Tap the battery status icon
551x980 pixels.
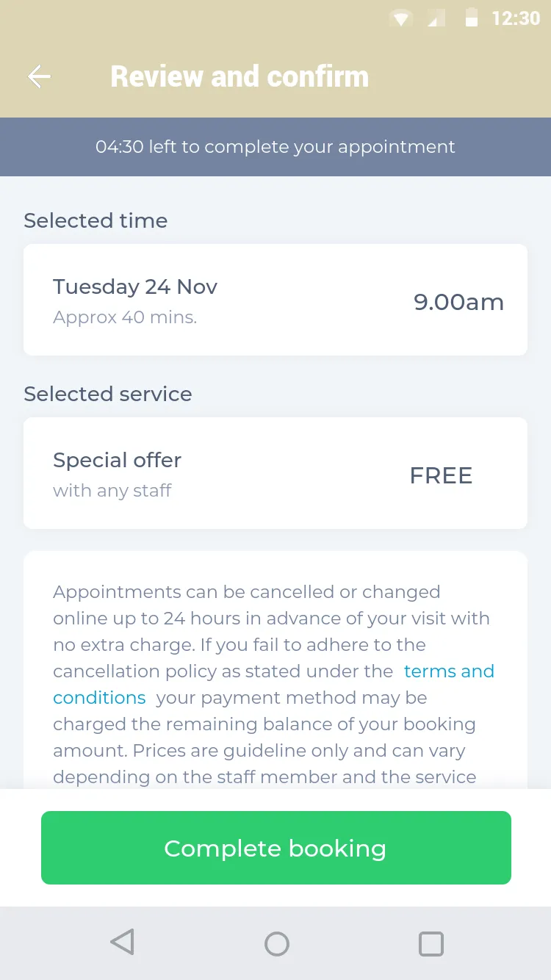click(472, 18)
